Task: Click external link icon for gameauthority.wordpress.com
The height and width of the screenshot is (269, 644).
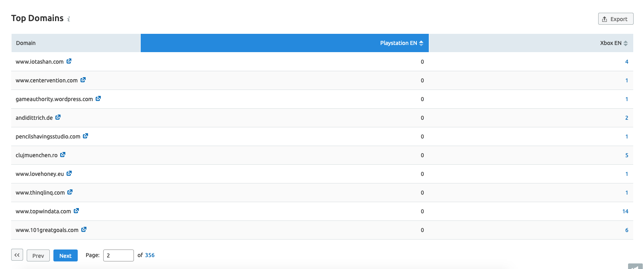Action: pyautogui.click(x=98, y=99)
